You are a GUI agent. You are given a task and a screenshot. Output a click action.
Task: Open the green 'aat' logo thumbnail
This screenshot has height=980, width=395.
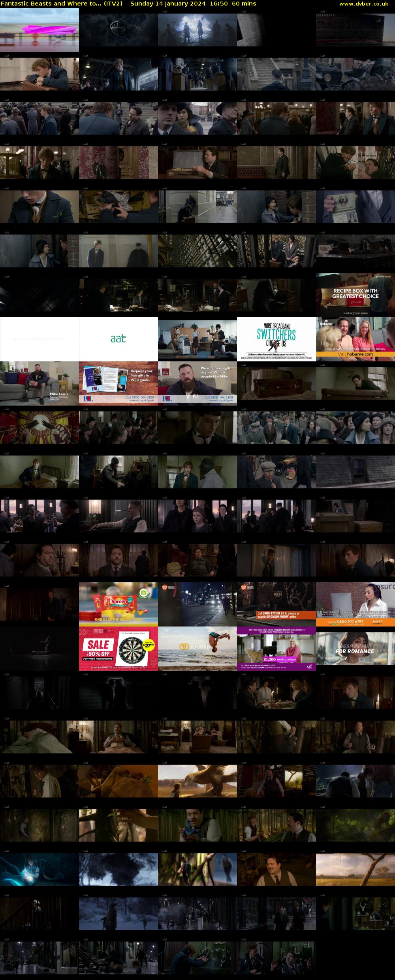tap(118, 339)
